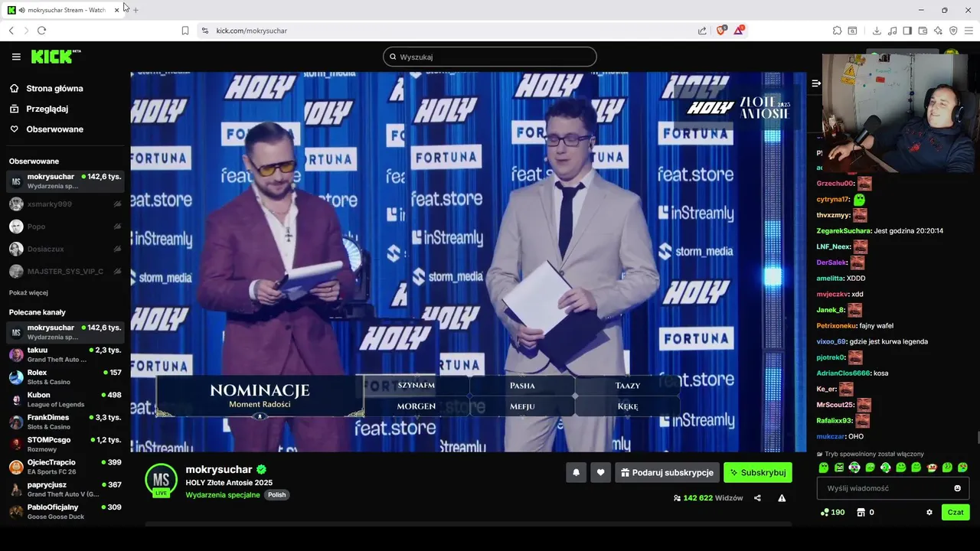Select mokrysuchar Stream browser tab
Image resolution: width=980 pixels, height=551 pixels.
point(64,10)
